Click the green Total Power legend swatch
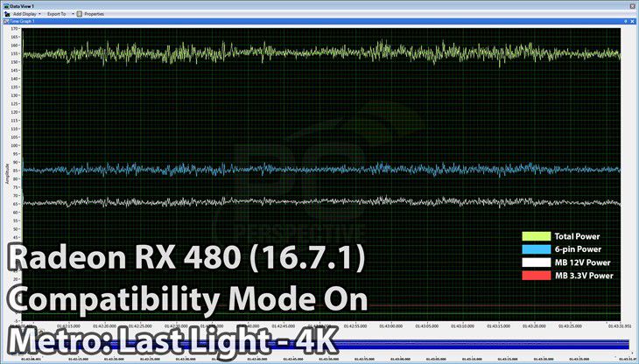The height and width of the screenshot is (364, 639). [536, 236]
